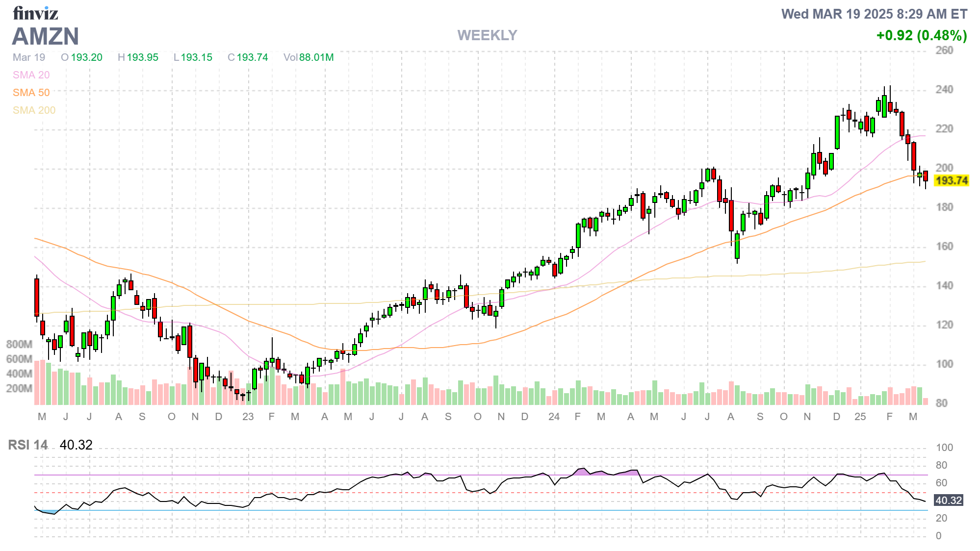980x551 pixels.
Task: Click the RSI 14 indicator label
Action: 28,445
